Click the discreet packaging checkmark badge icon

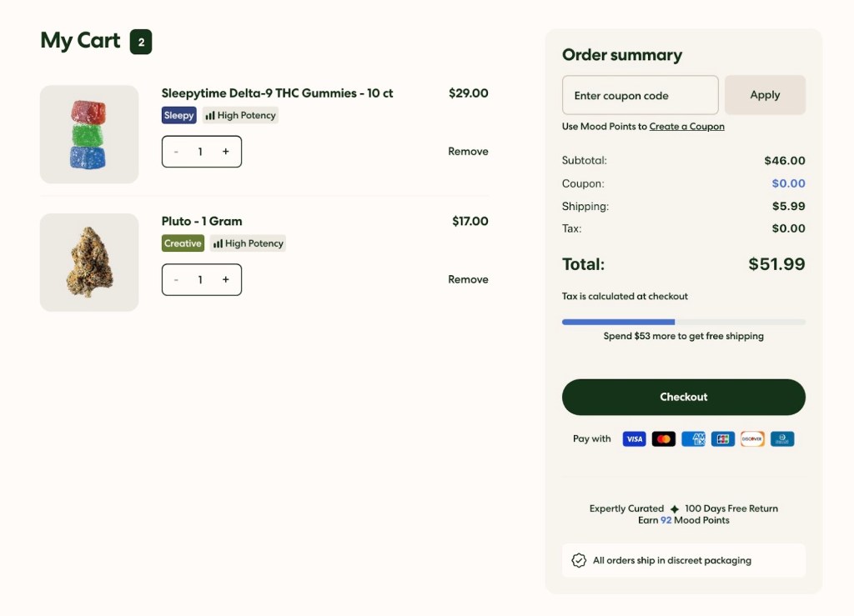click(x=579, y=560)
